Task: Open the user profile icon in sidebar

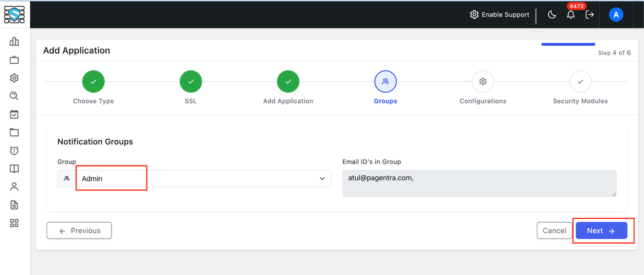Action: click(14, 187)
